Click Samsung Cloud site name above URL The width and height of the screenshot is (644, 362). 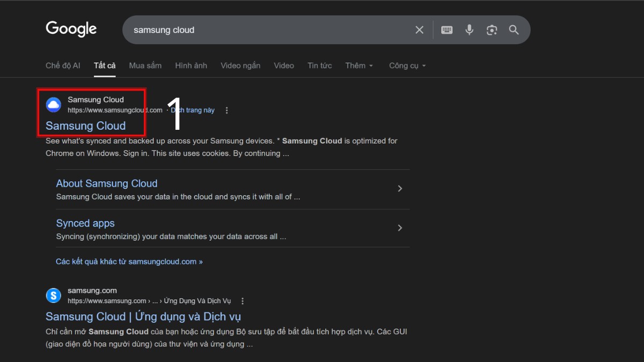pyautogui.click(x=96, y=100)
